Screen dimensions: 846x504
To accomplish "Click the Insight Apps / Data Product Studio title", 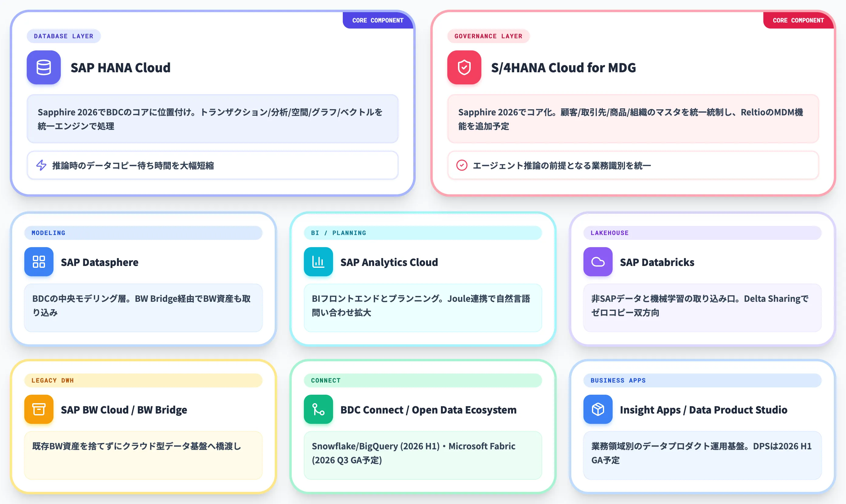I will (703, 410).
